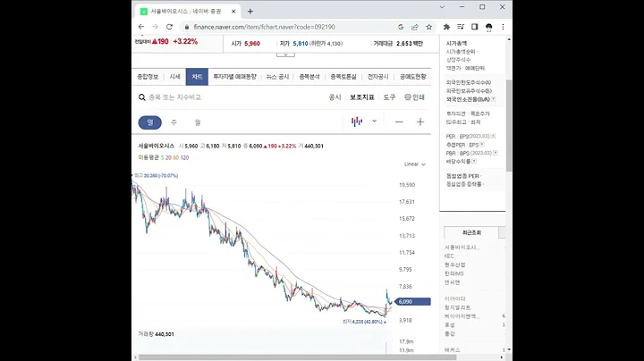Click the search magnifier icon in chart
Screen dimensions: 644x361
coord(141,97)
